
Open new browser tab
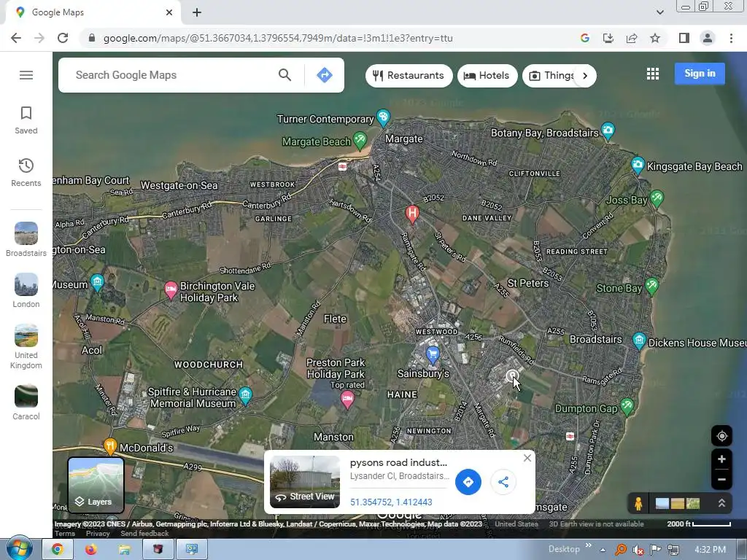click(x=197, y=12)
